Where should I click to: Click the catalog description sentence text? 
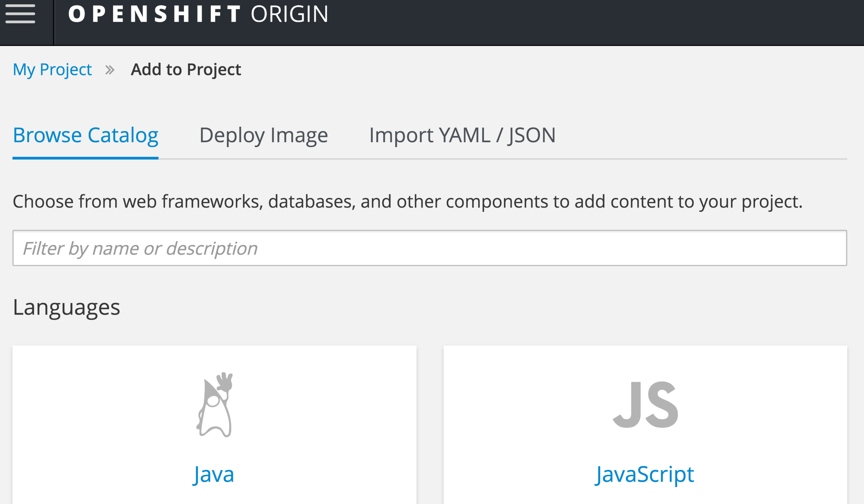407,202
